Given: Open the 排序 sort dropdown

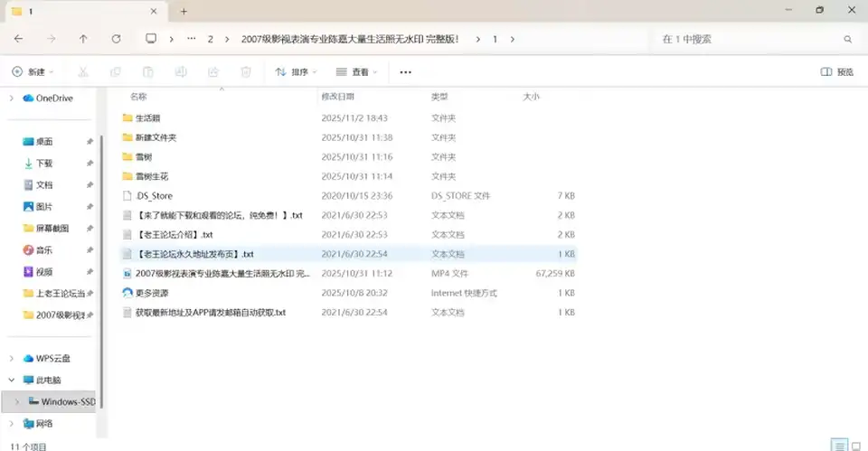Looking at the screenshot, I should 297,72.
